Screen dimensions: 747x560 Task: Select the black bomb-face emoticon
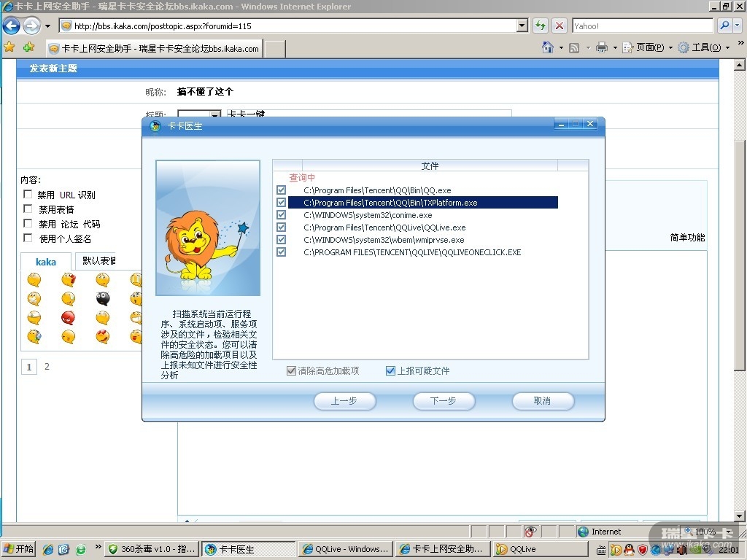[x=102, y=298]
